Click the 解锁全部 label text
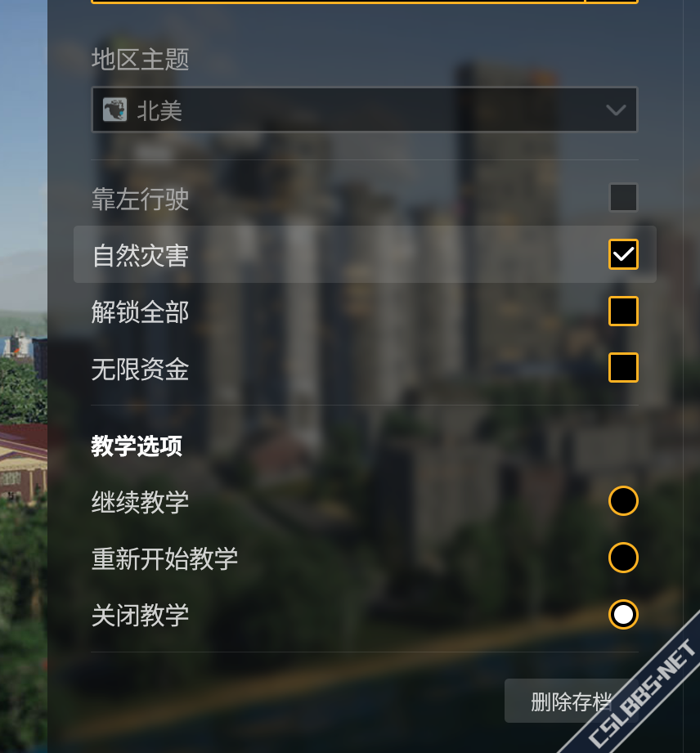 point(141,312)
